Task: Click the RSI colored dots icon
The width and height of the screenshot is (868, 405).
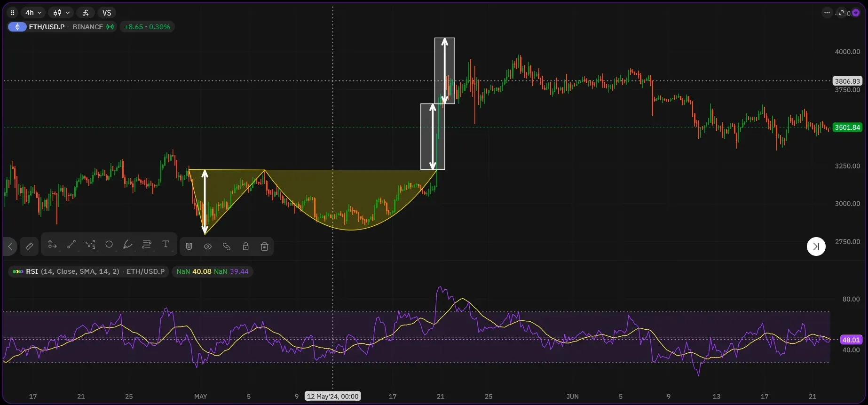Action: pos(18,271)
